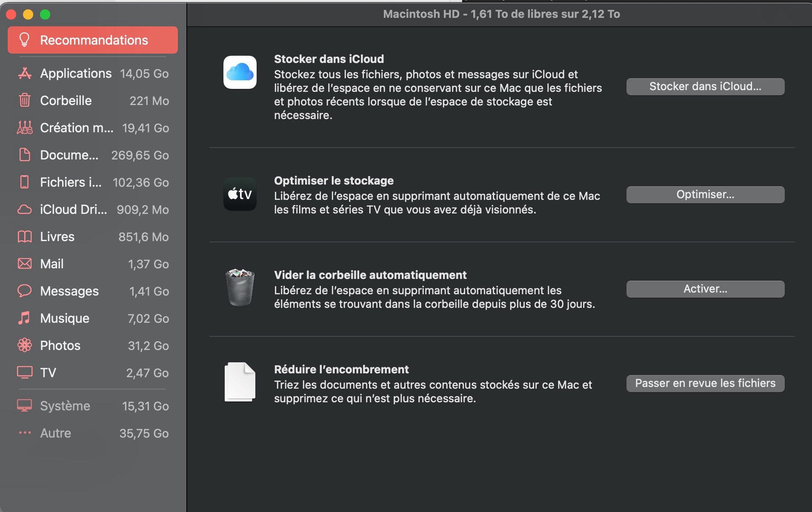Click the Macintosh HD window title text
This screenshot has width=812, height=512.
(x=501, y=14)
